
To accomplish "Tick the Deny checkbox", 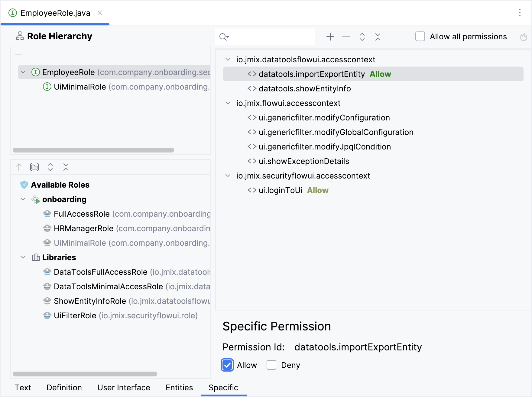I will pyautogui.click(x=271, y=365).
